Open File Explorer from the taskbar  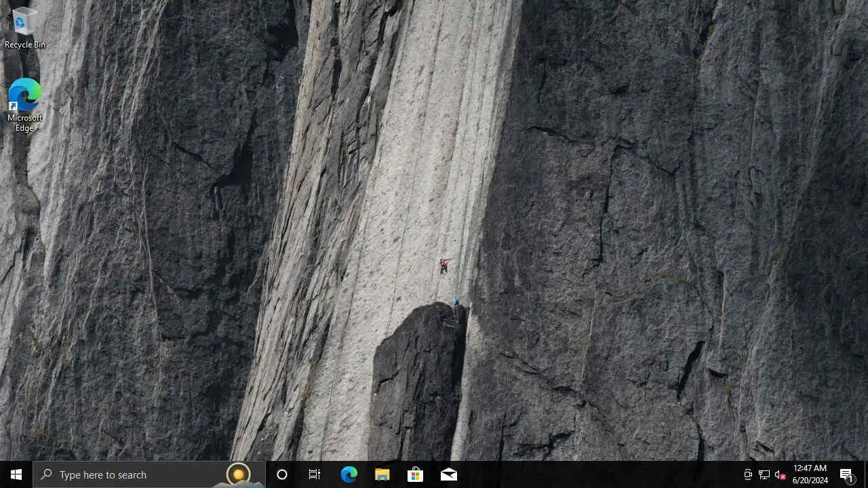point(382,474)
